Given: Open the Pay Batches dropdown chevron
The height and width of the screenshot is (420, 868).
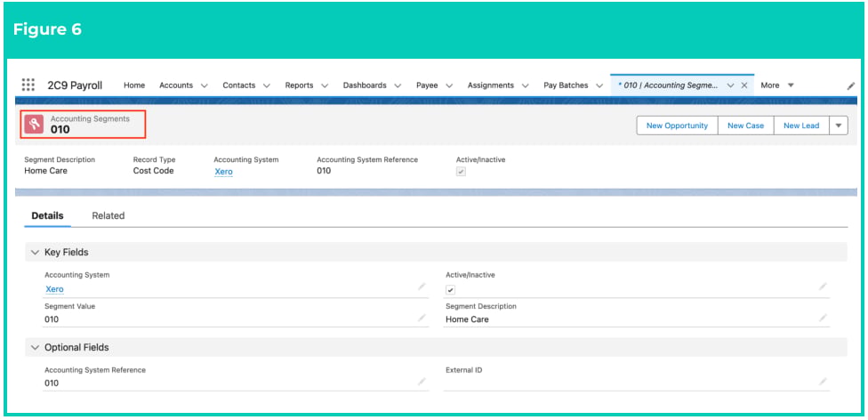Looking at the screenshot, I should 599,86.
